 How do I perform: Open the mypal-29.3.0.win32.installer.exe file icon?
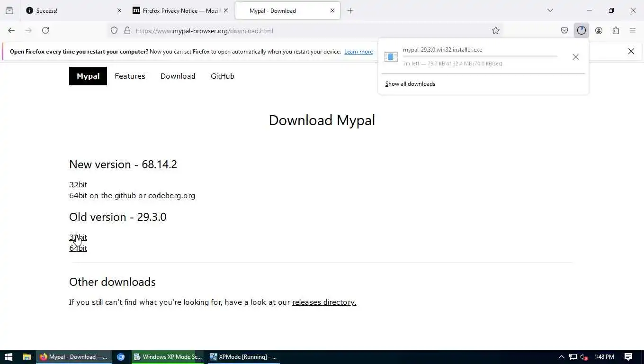coord(391,57)
